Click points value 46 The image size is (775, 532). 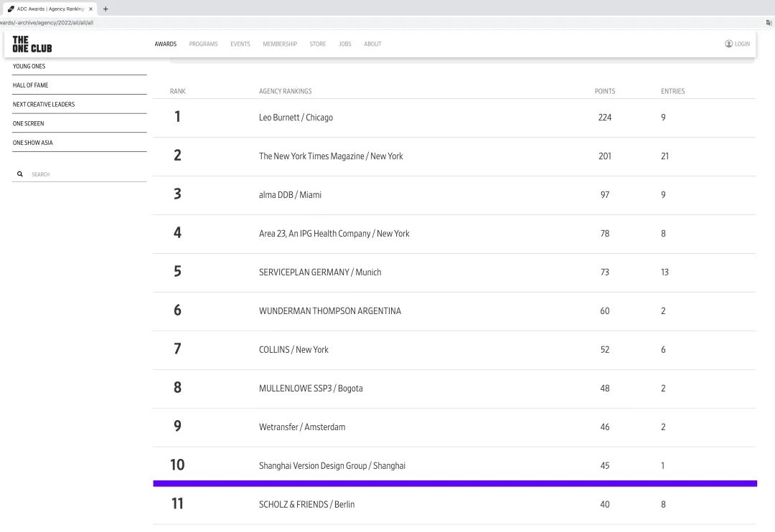click(604, 427)
